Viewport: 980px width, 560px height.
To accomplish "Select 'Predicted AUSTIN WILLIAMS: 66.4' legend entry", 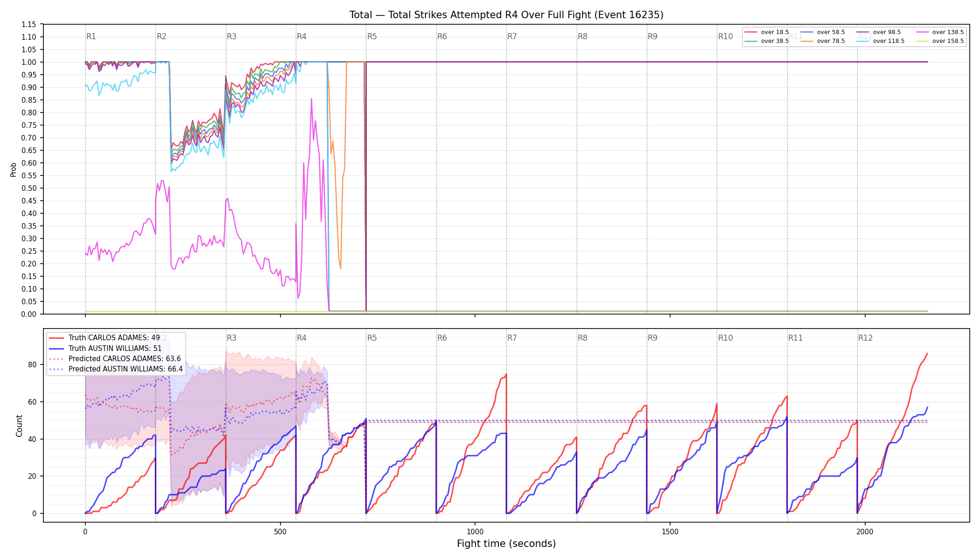I will tap(116, 369).
